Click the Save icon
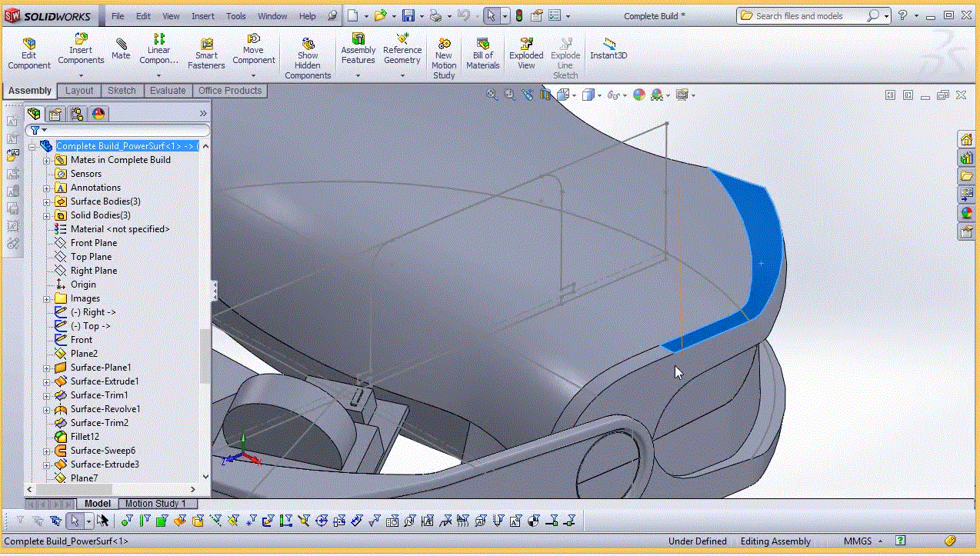This screenshot has width=980, height=556. pos(408,15)
